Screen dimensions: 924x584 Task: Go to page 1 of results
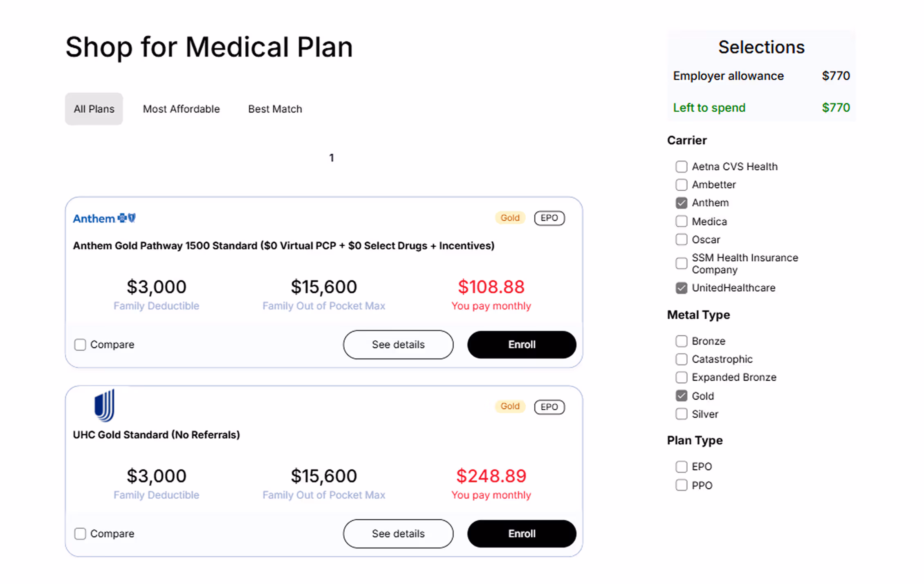coord(332,158)
